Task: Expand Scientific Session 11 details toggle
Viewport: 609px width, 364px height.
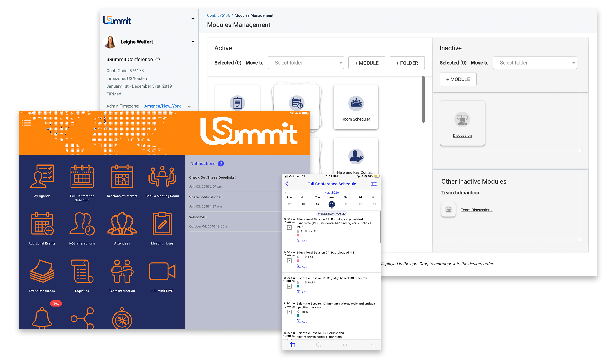Action: coord(289,286)
